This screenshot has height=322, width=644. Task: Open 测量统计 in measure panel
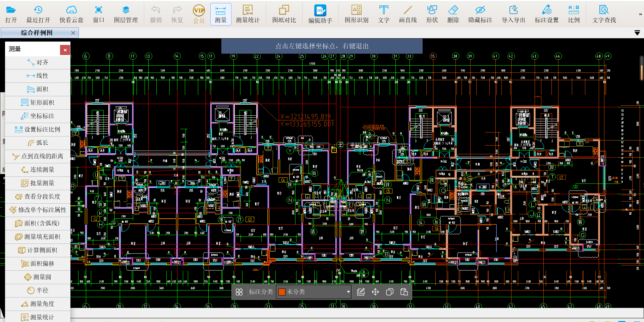point(38,317)
